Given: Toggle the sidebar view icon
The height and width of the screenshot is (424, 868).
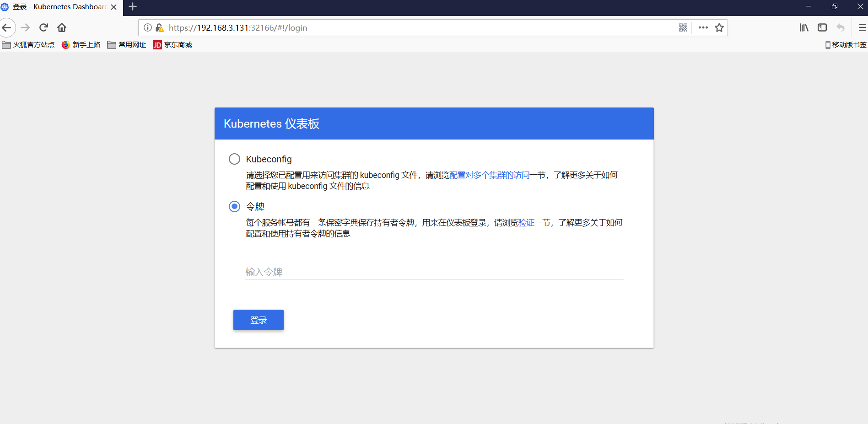Looking at the screenshot, I should pyautogui.click(x=822, y=28).
